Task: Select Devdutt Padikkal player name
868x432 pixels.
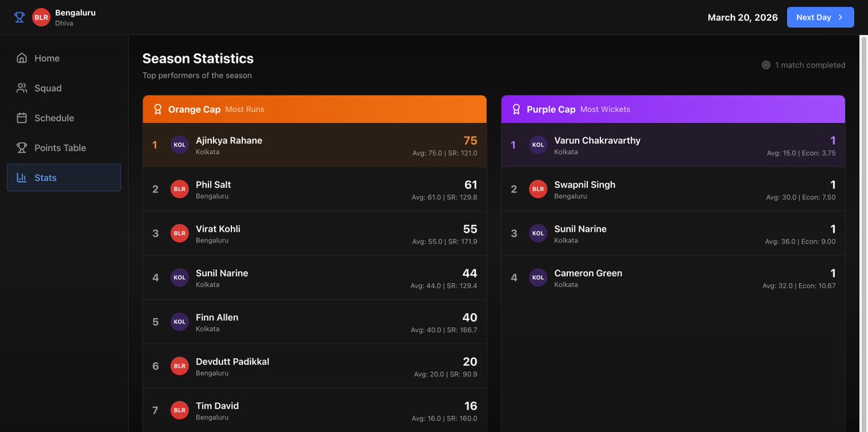Action: pos(233,361)
